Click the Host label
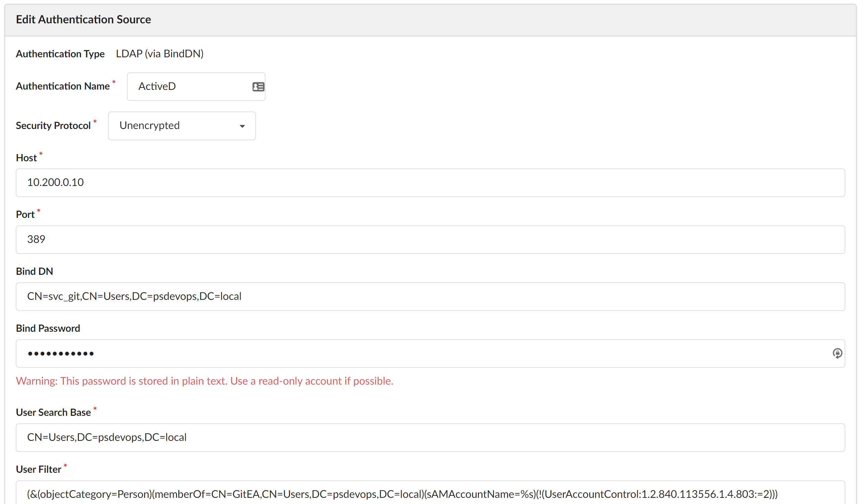867x504 pixels. tap(26, 158)
